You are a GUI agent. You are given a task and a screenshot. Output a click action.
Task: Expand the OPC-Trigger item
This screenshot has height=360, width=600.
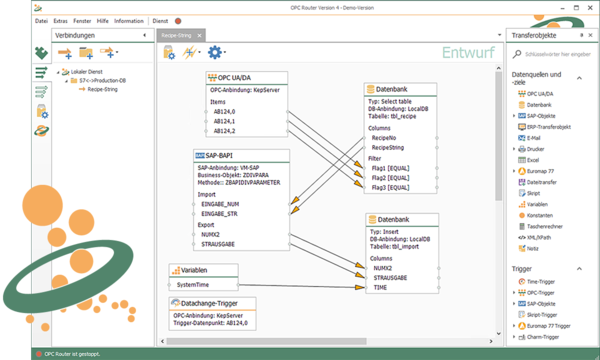pyautogui.click(x=514, y=293)
